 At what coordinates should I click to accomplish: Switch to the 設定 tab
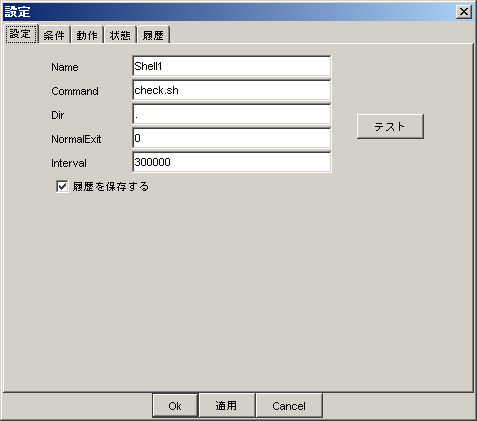click(21, 34)
